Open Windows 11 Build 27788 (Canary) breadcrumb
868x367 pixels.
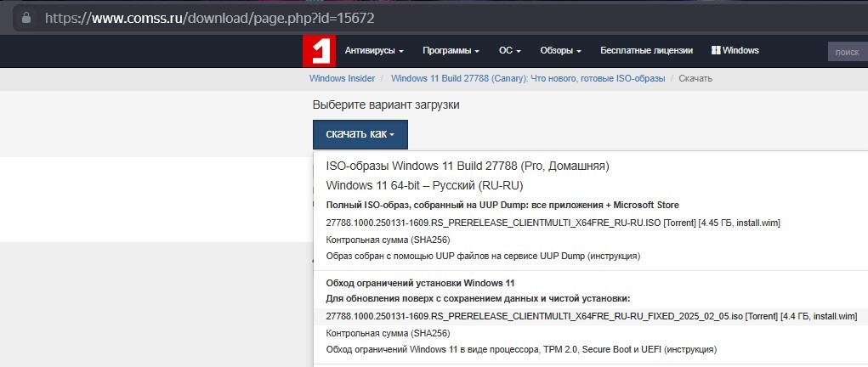528,79
